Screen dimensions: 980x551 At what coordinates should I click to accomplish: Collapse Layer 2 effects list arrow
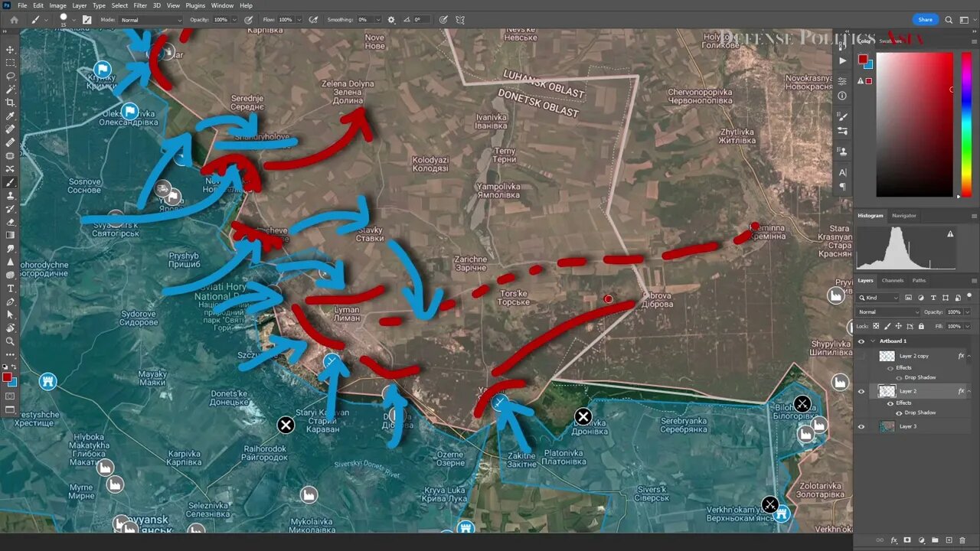point(969,391)
